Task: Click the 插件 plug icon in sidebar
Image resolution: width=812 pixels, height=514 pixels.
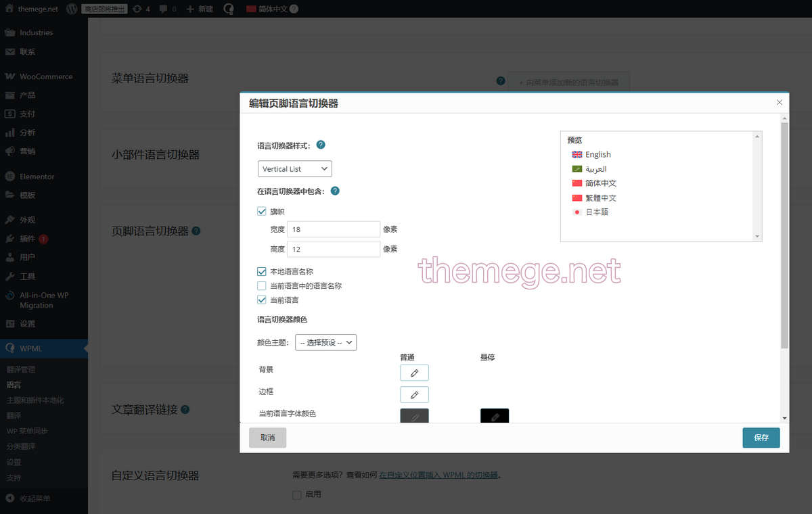Action: (10, 239)
